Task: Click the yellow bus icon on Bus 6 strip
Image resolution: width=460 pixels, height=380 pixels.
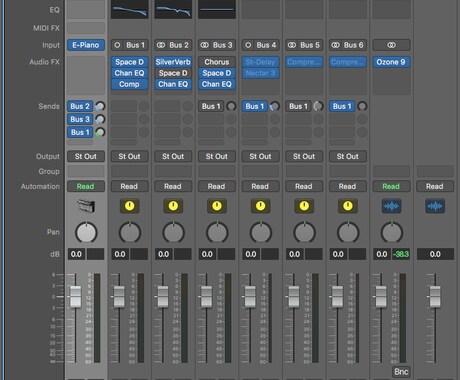Action: [348, 206]
